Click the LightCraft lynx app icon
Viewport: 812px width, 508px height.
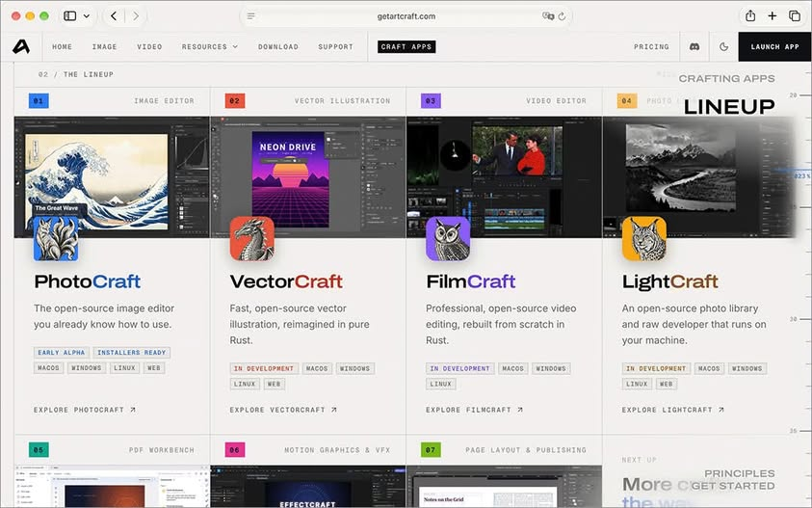644,238
